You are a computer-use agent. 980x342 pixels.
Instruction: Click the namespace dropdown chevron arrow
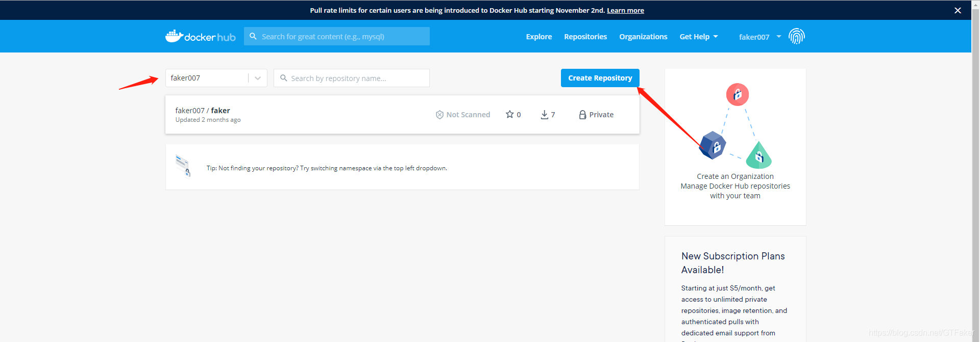258,78
